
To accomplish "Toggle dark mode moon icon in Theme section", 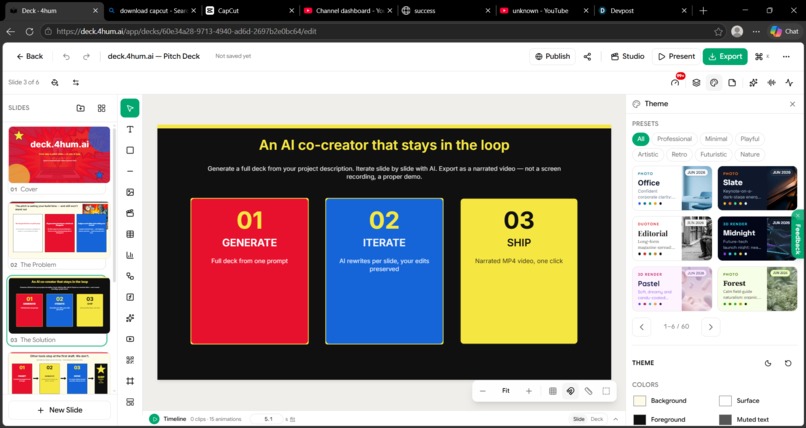I will point(768,363).
